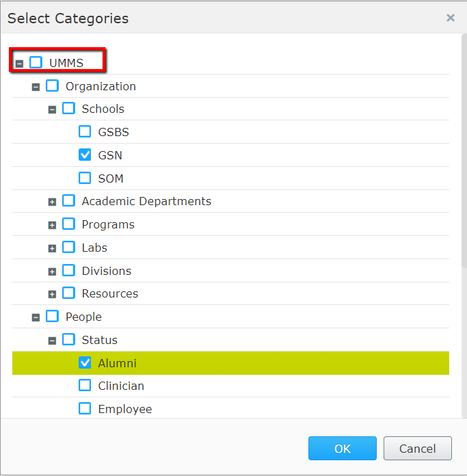467x476 pixels.
Task: Collapse the Organization tree node
Action: [36, 87]
